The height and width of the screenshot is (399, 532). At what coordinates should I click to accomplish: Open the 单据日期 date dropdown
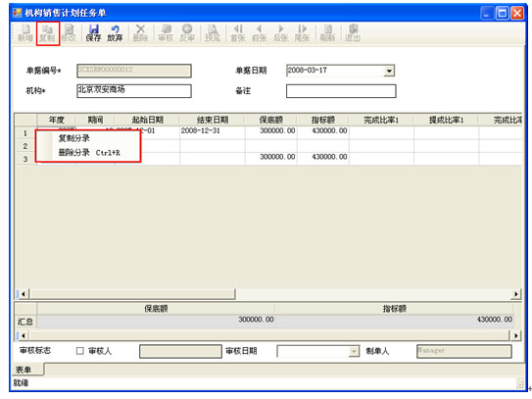pyautogui.click(x=389, y=71)
